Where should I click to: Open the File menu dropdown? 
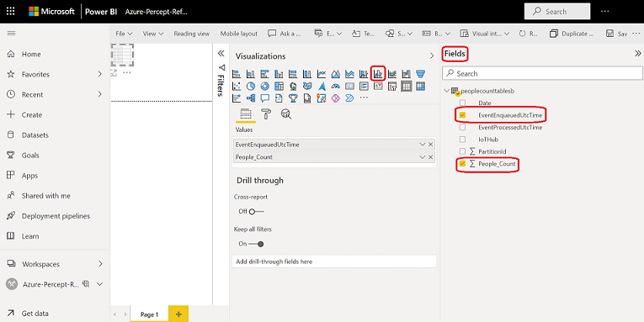(x=124, y=34)
